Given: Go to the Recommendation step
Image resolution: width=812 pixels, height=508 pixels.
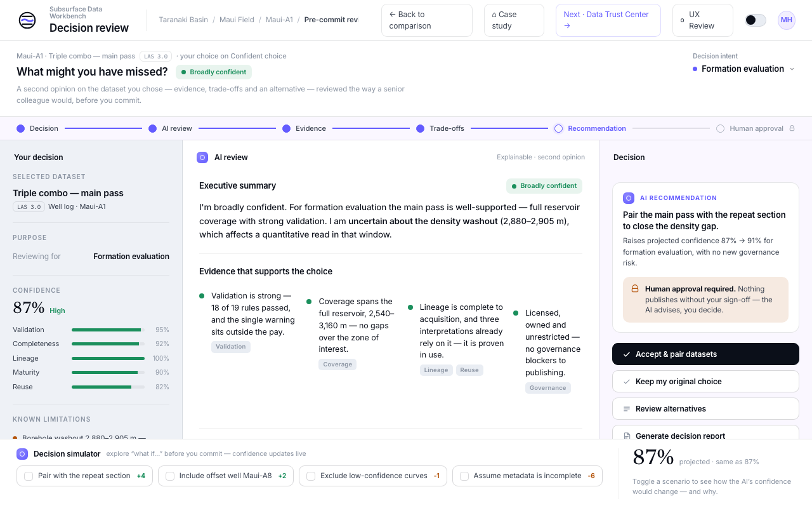Looking at the screenshot, I should pyautogui.click(x=590, y=128).
